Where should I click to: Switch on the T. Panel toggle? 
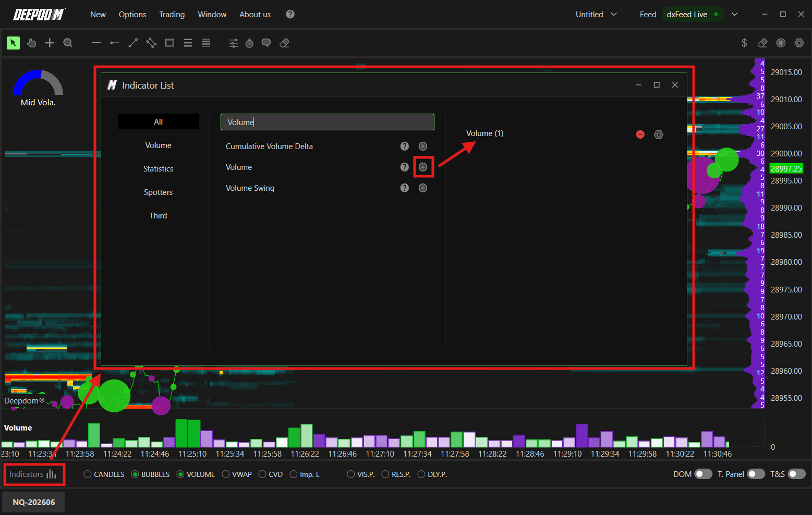(756, 474)
